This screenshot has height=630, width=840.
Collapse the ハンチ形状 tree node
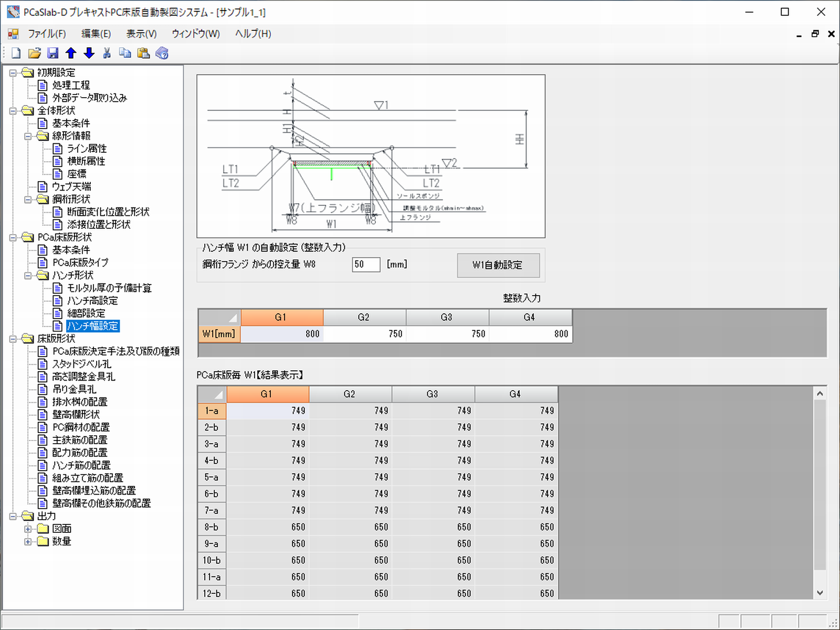[x=28, y=276]
